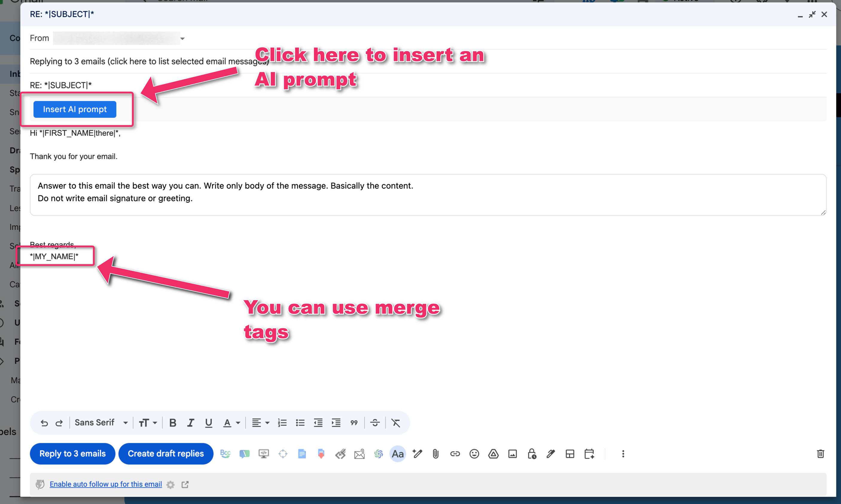Click the ChatGPT swirl icon
Image resolution: width=841 pixels, height=504 pixels.
coord(378,454)
